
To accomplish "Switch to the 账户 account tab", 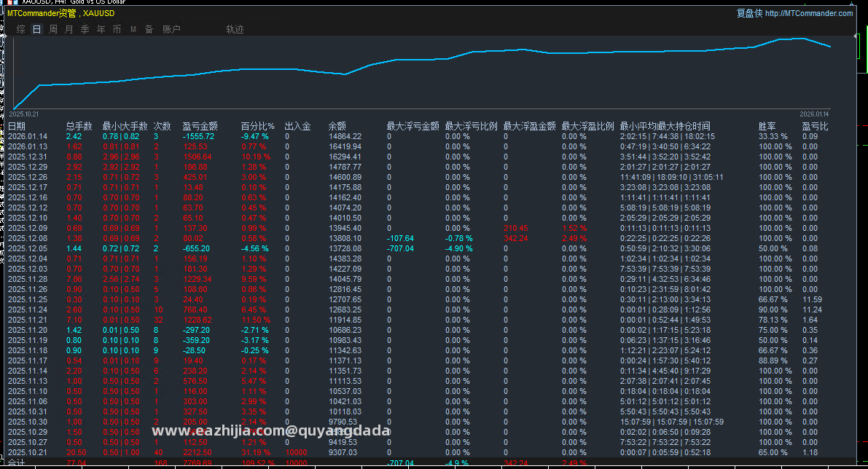I will coord(171,29).
